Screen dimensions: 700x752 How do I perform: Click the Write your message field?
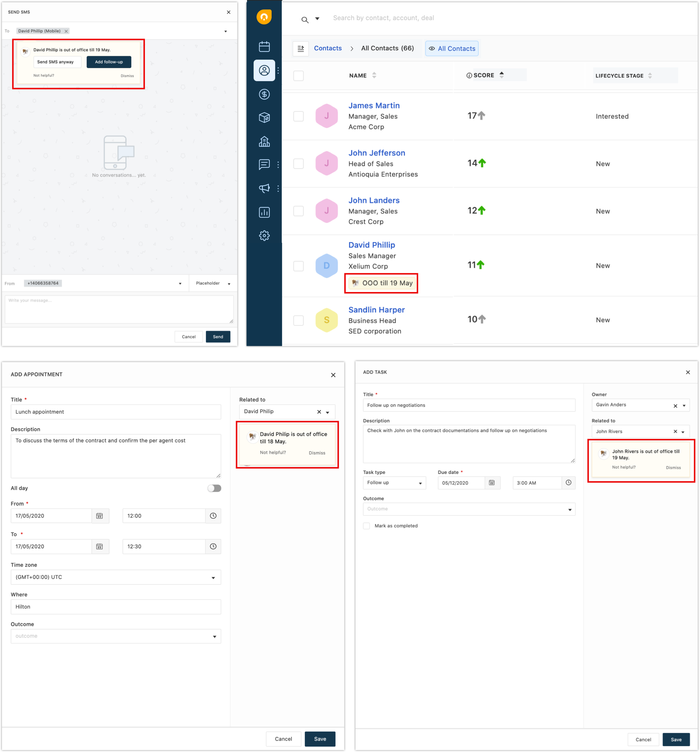tap(119, 309)
